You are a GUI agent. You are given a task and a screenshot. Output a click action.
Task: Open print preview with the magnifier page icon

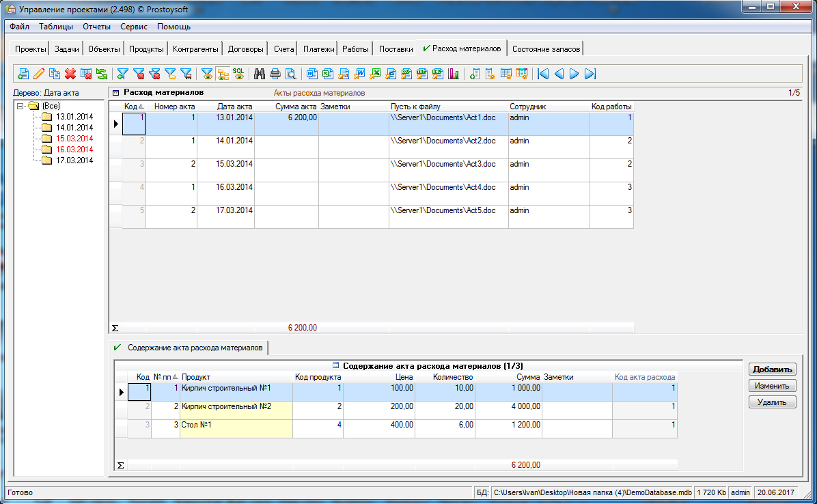tap(291, 74)
